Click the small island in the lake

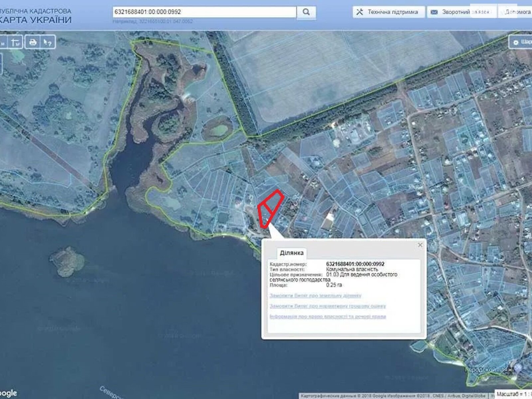coord(67,261)
